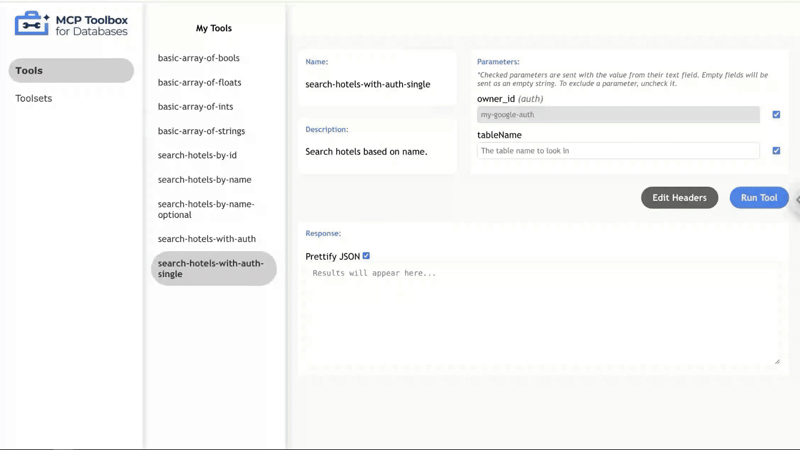Select the search-hotels-by-name tool

(204, 180)
